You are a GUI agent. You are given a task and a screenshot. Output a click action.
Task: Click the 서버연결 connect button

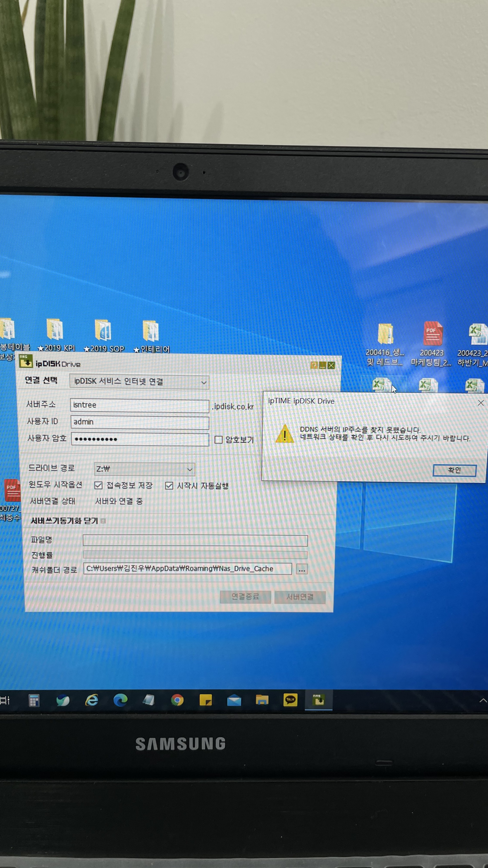[x=300, y=597]
